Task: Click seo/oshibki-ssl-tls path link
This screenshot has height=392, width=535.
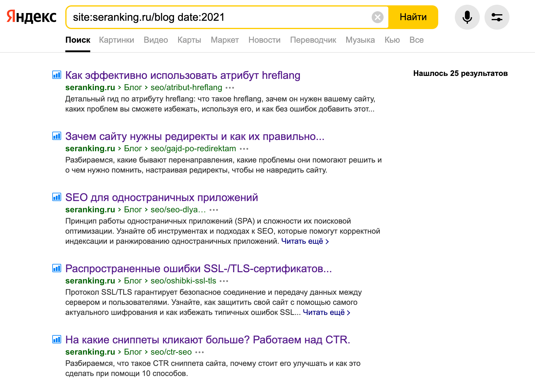Action: point(183,281)
